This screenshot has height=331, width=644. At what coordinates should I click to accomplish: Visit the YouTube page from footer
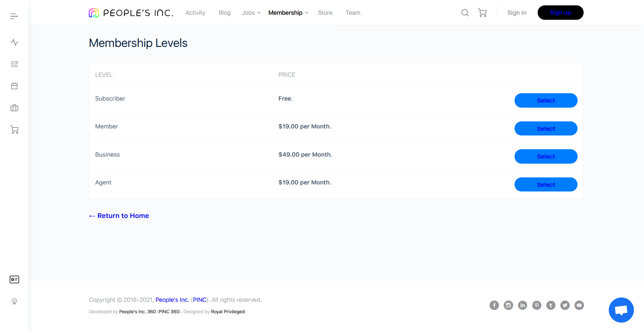[579, 305]
